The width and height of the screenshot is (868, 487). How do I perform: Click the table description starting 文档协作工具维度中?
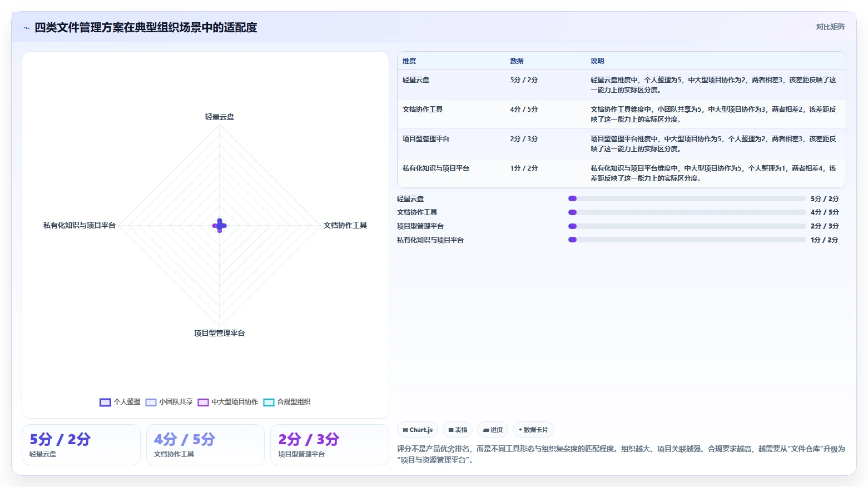[x=713, y=115]
